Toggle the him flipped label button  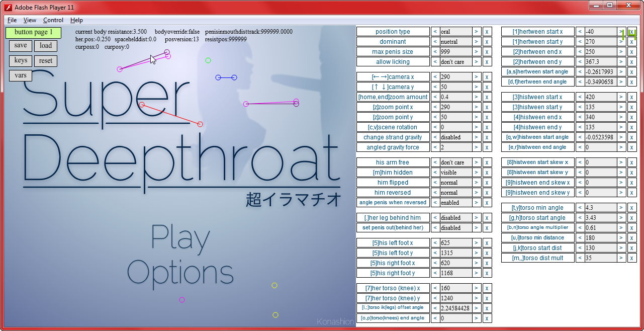pyautogui.click(x=393, y=183)
